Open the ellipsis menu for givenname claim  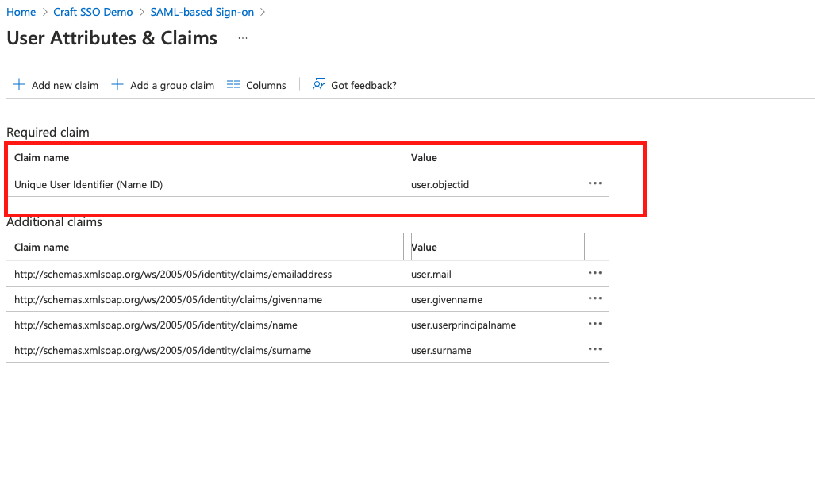click(x=594, y=298)
